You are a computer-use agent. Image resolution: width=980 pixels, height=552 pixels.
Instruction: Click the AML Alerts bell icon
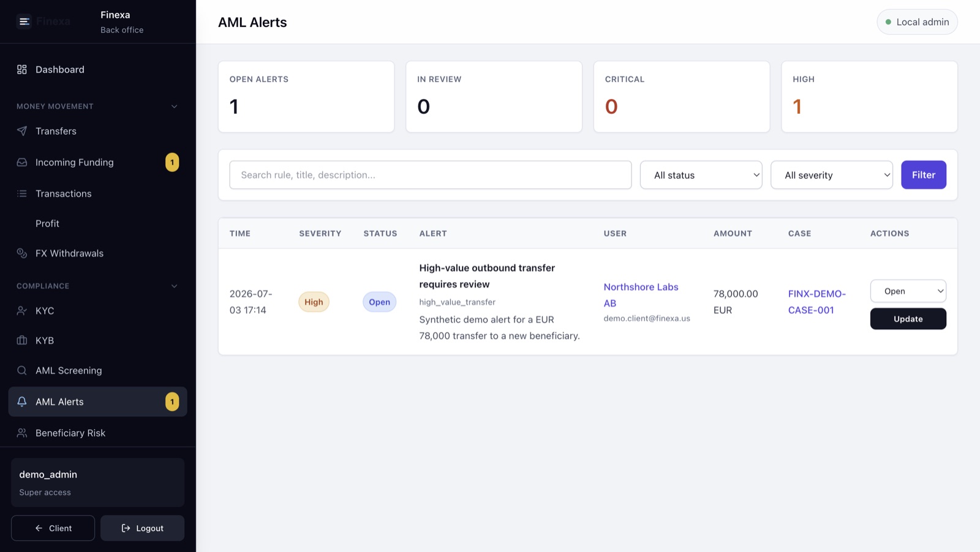(22, 401)
